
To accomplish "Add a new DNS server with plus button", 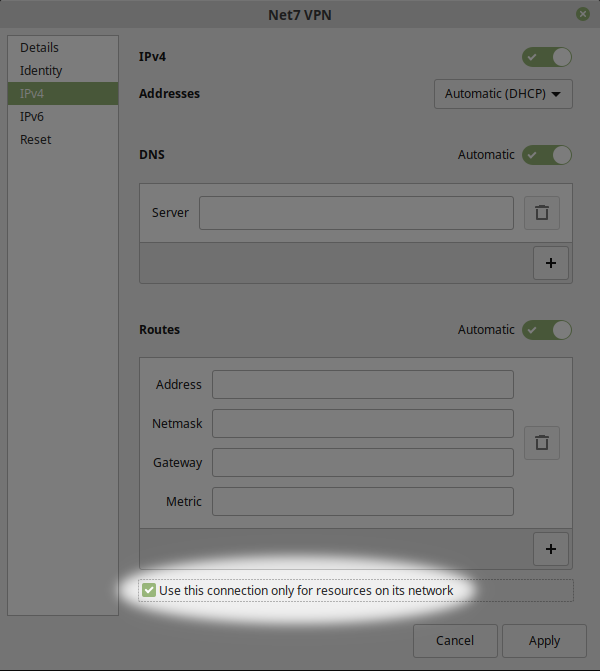I will (x=551, y=263).
